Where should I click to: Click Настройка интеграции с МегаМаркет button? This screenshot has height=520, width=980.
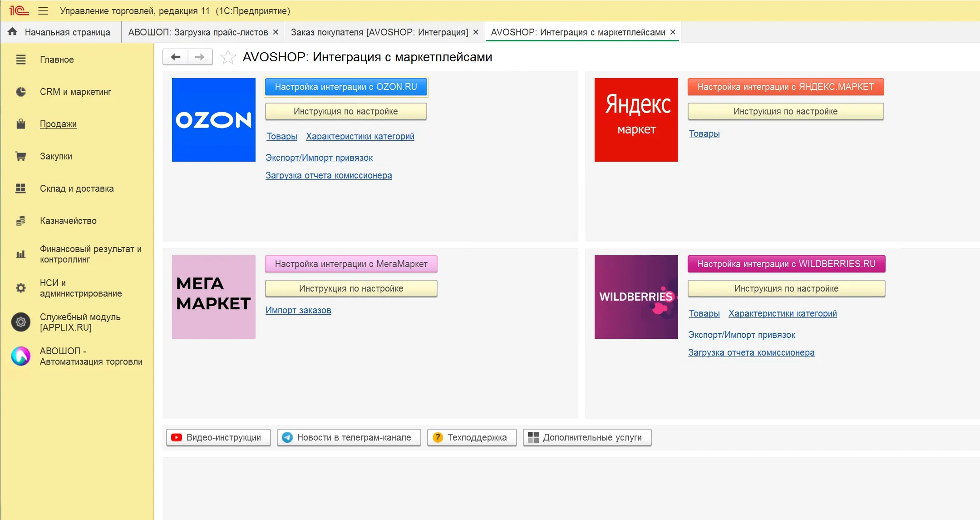click(351, 264)
